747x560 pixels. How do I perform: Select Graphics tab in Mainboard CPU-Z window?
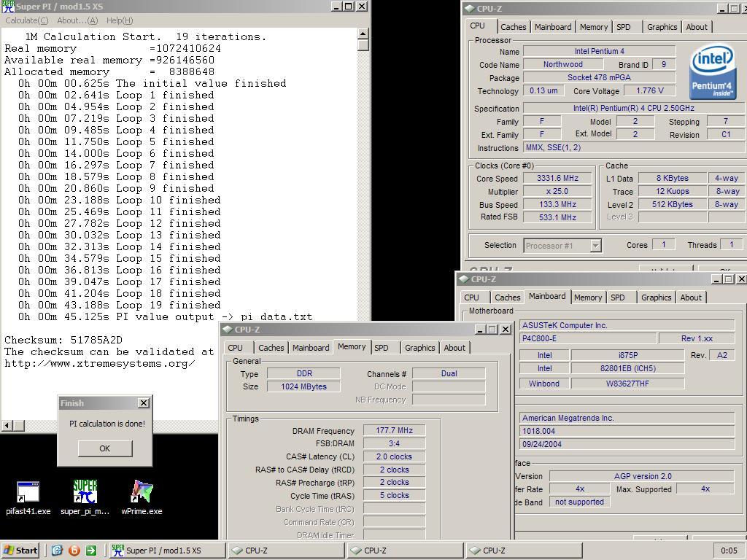click(656, 297)
